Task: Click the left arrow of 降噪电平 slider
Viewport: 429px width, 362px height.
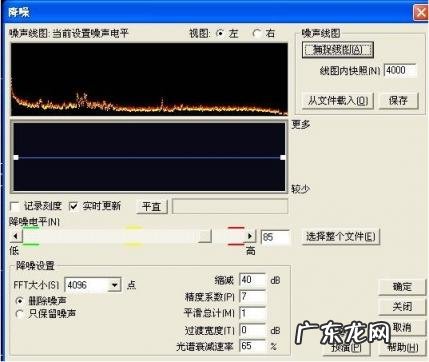Action: tap(16, 237)
